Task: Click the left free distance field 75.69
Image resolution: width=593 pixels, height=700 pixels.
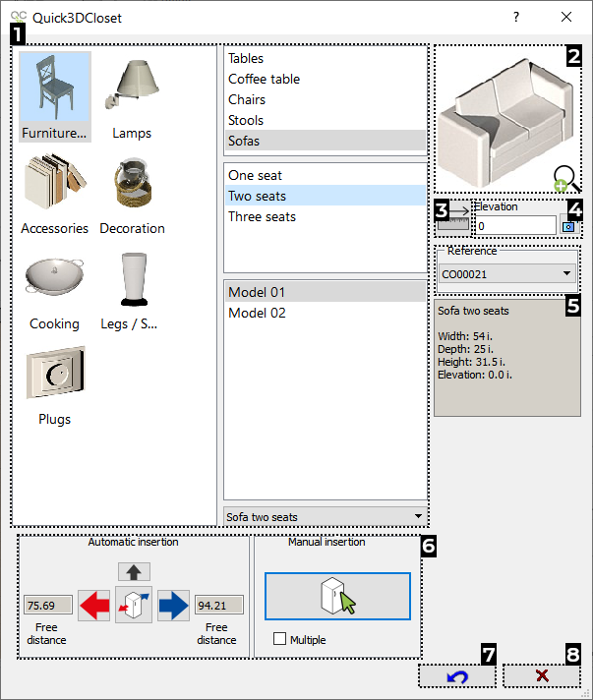Action: click(48, 605)
